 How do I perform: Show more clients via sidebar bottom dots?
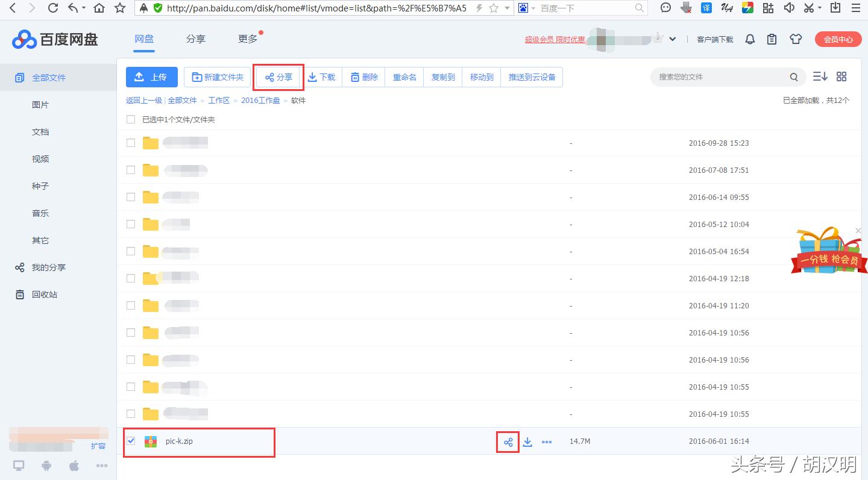[102, 466]
